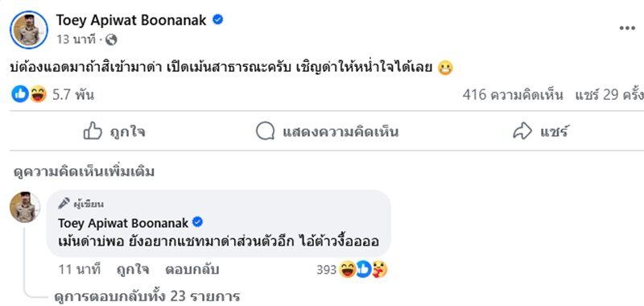Click the speech bubble comment icon
This screenshot has height=306, width=644.
click(266, 131)
